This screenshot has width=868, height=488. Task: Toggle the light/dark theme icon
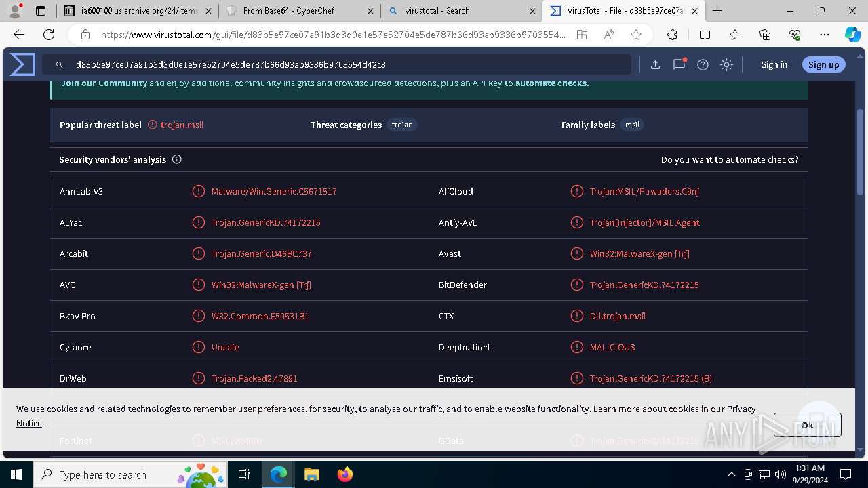tap(727, 65)
